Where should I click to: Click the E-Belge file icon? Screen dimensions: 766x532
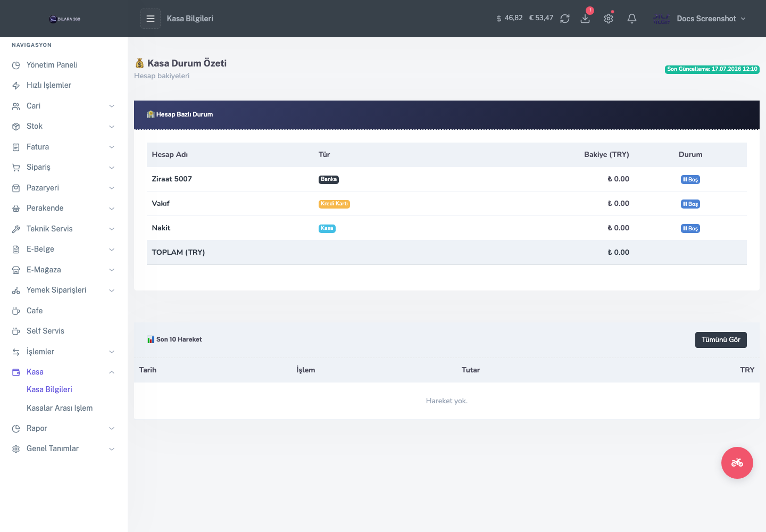(16, 250)
